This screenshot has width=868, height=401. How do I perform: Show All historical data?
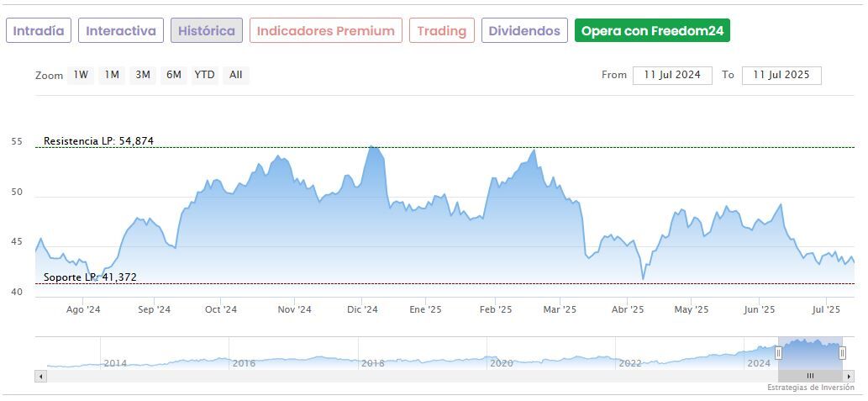236,75
